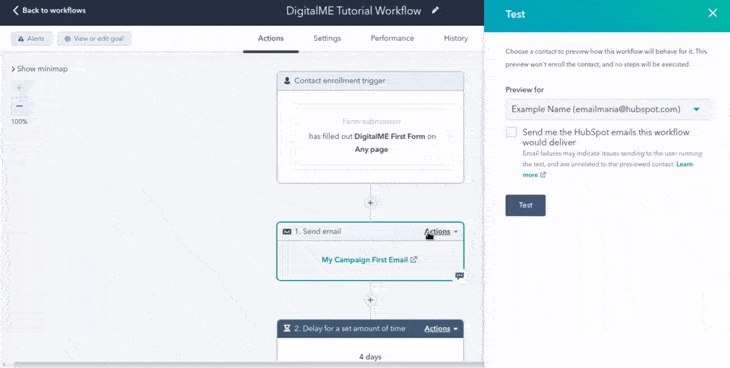
Task: Click the DigitalME First Form trigger text
Action: click(390, 136)
